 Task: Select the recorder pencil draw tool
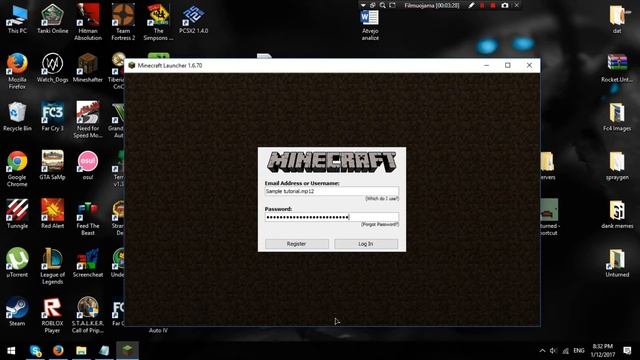(471, 5)
